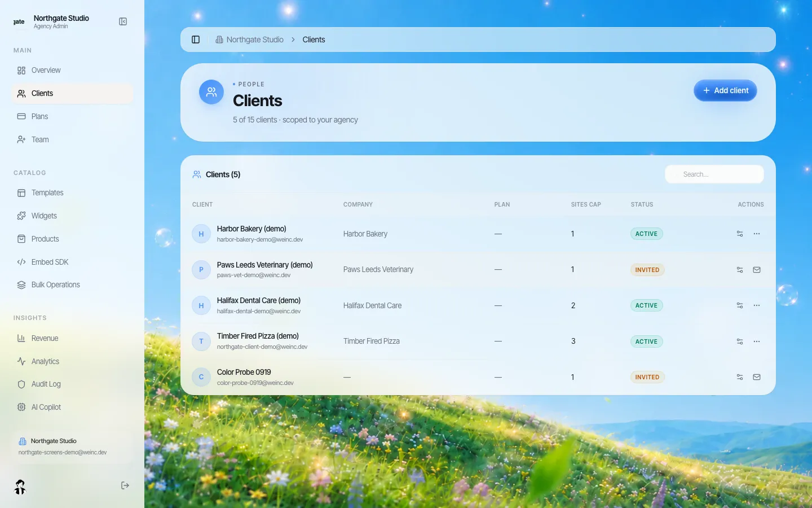This screenshot has height=508, width=812.
Task: Open settings icon for Paws Leeds Veterinary row
Action: click(740, 270)
